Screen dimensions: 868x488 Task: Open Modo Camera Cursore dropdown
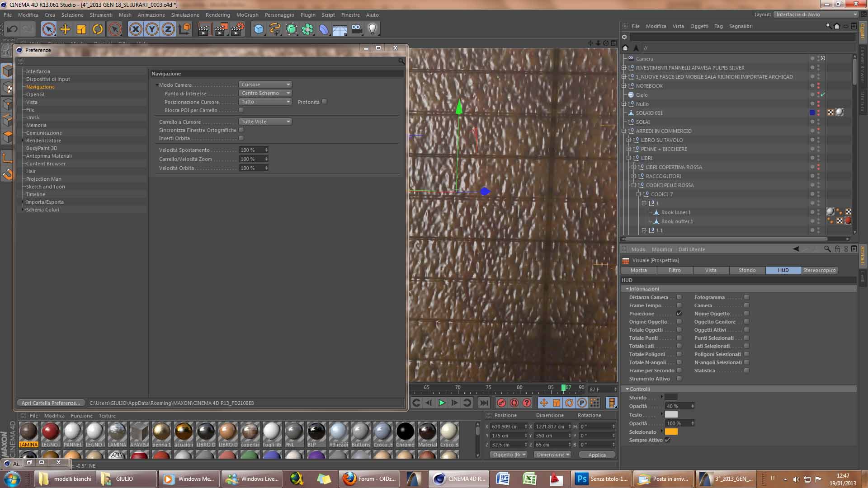(x=265, y=84)
